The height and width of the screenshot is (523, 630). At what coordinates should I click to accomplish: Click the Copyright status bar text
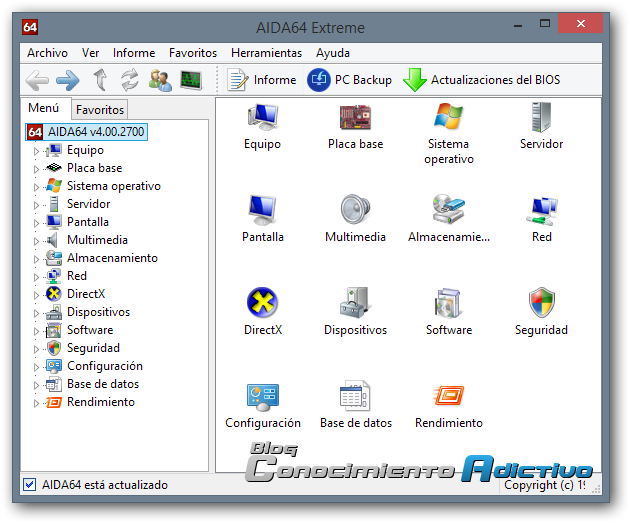(544, 485)
